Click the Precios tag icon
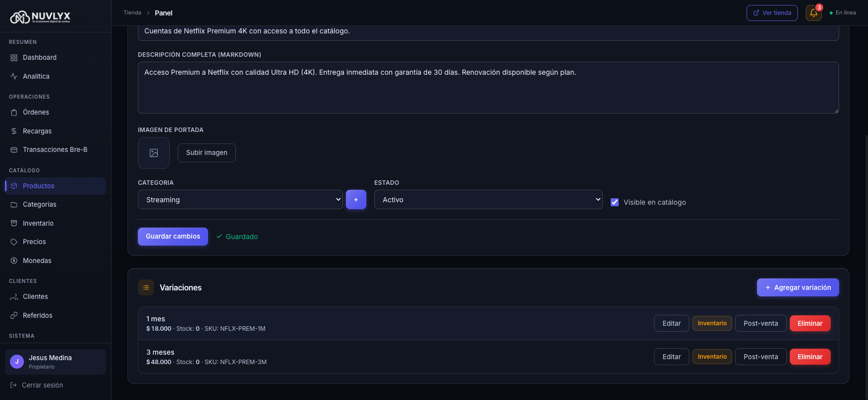The height and width of the screenshot is (400, 868). tap(14, 242)
